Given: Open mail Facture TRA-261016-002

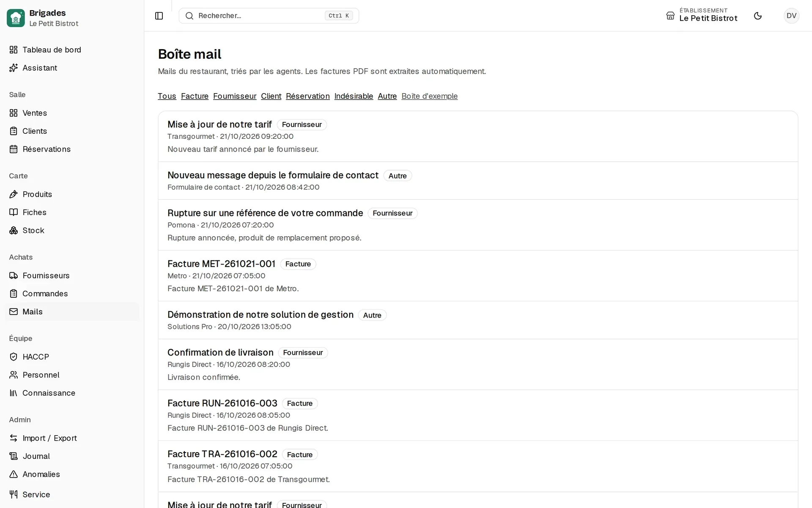Looking at the screenshot, I should tap(478, 466).
